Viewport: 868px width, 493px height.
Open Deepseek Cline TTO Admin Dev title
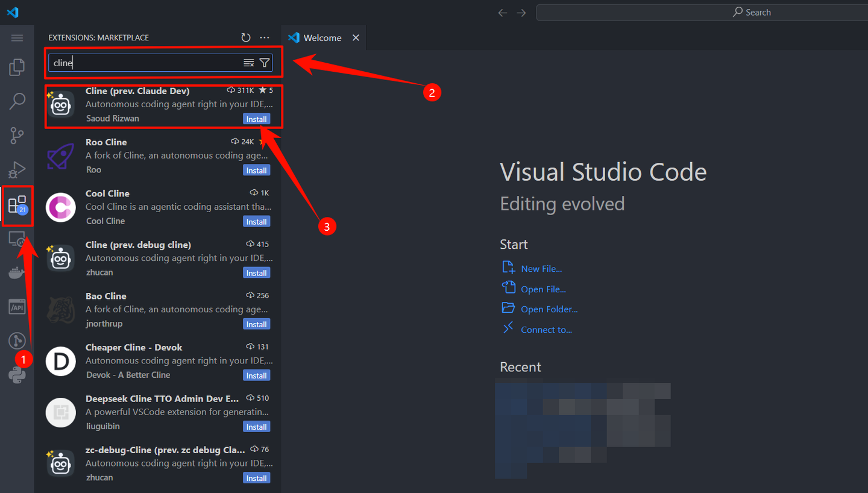click(162, 398)
